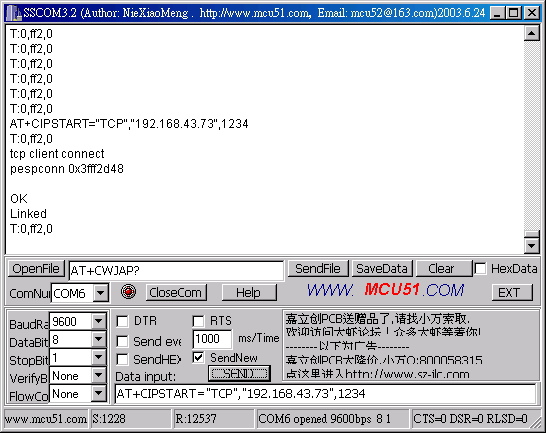Click the SSCOM title bar application icon

[13, 13]
